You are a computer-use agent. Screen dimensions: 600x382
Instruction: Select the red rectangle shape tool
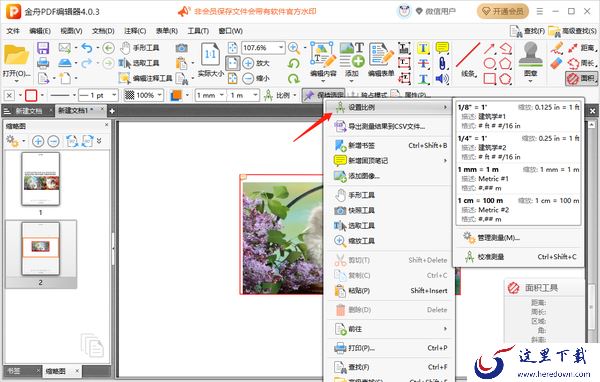point(490,78)
